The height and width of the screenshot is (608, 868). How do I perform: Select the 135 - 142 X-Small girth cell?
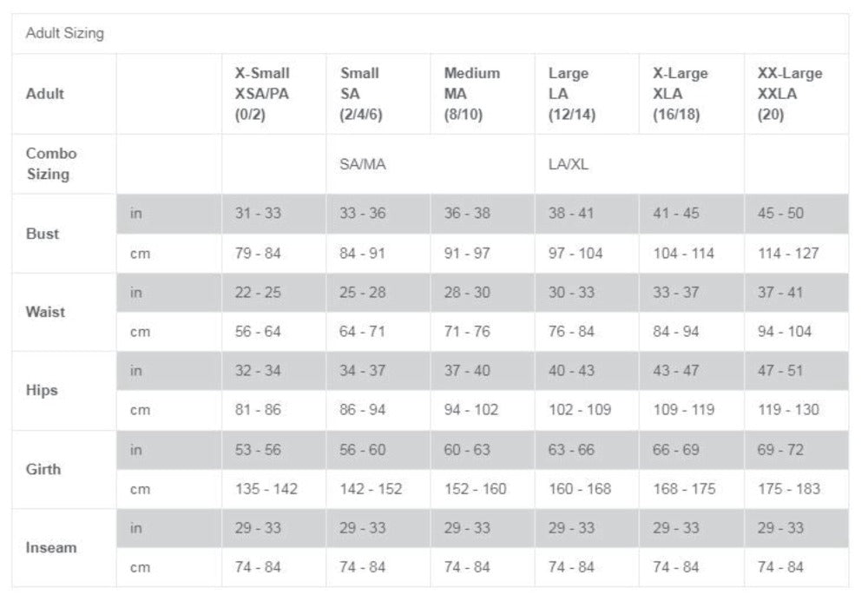[266, 489]
